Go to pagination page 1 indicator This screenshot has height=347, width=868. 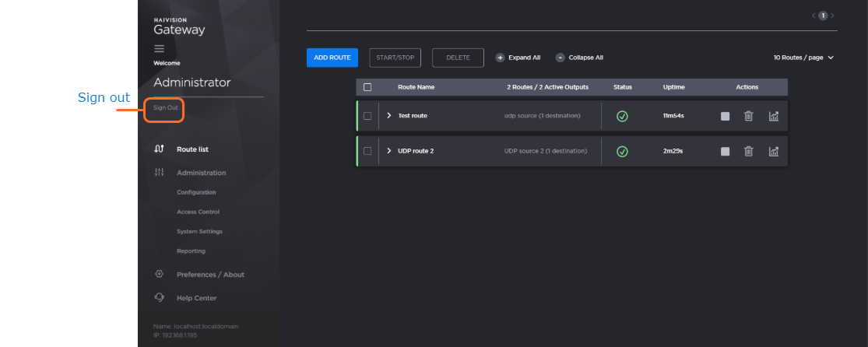pos(822,16)
